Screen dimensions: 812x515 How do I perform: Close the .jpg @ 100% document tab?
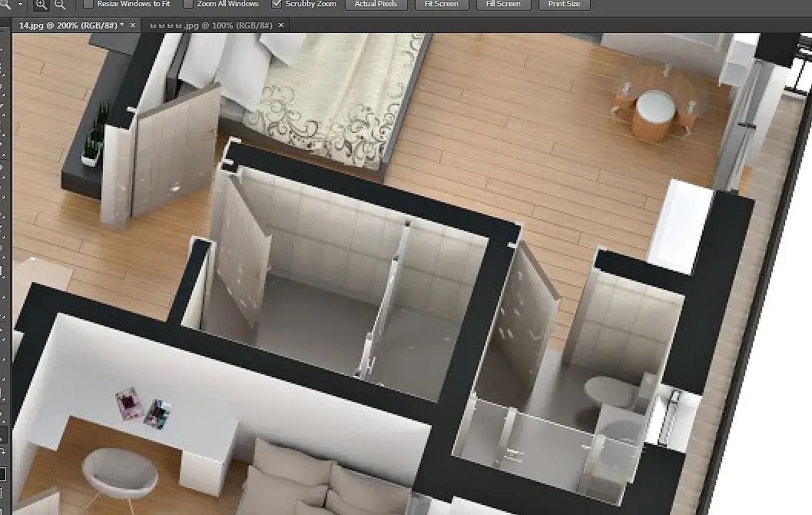(x=281, y=25)
